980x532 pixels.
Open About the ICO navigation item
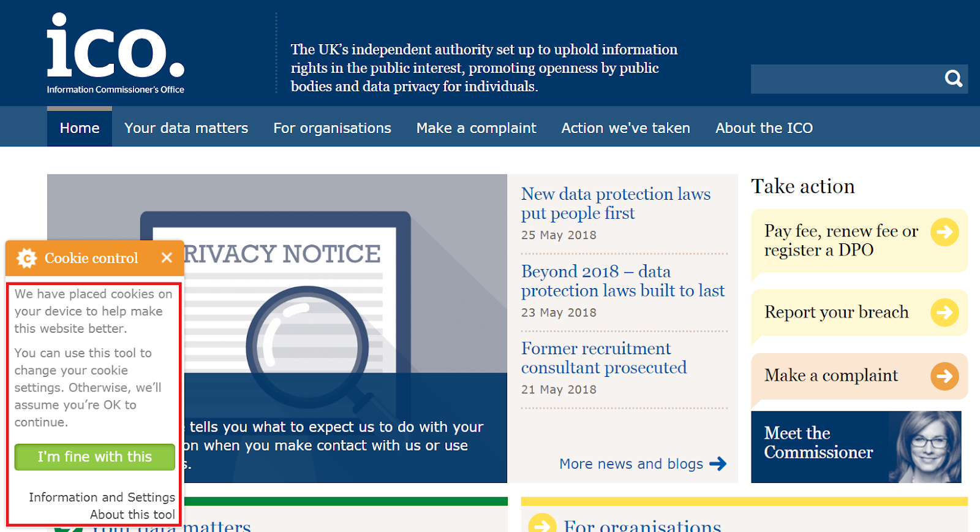[764, 128]
